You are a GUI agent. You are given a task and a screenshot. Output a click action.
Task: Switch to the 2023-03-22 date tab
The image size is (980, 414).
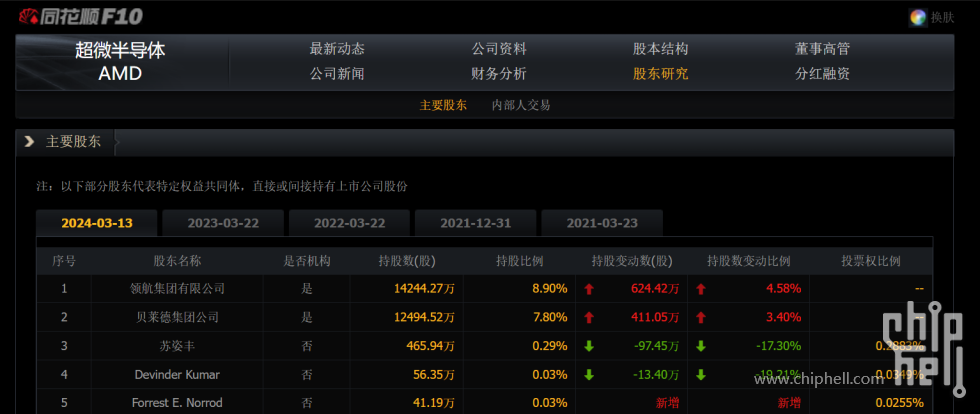tap(223, 223)
